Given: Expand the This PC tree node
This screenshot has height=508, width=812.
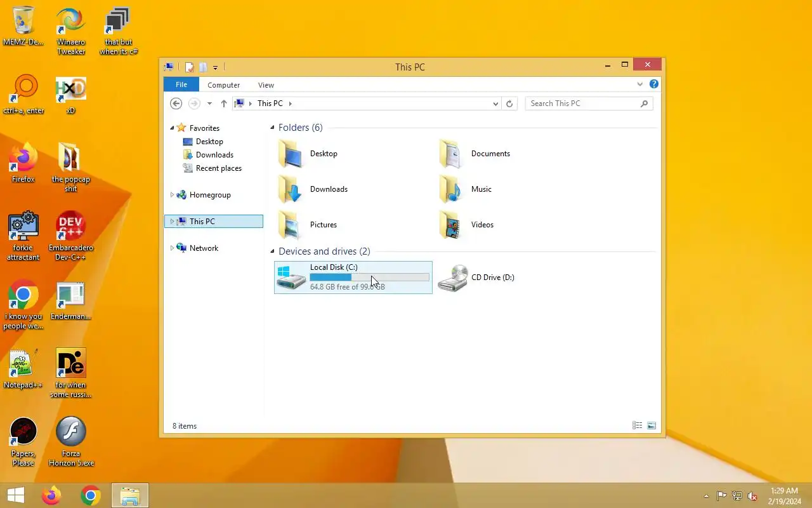Looking at the screenshot, I should click(172, 222).
